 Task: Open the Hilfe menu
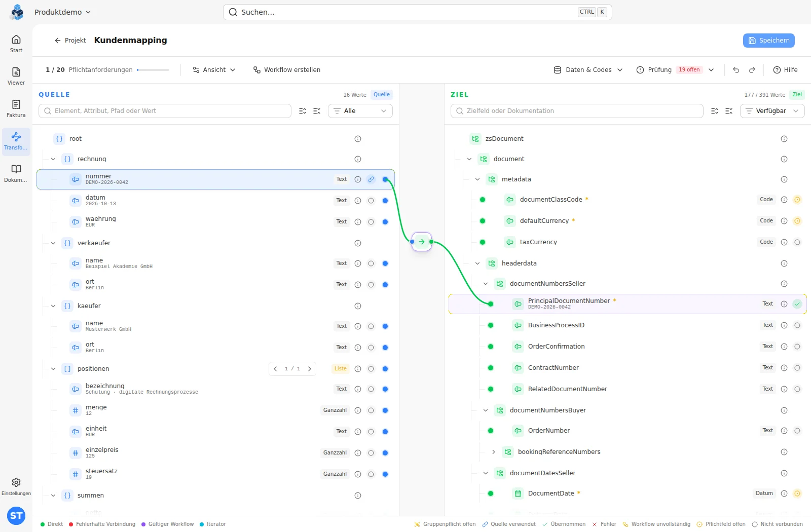click(785, 70)
